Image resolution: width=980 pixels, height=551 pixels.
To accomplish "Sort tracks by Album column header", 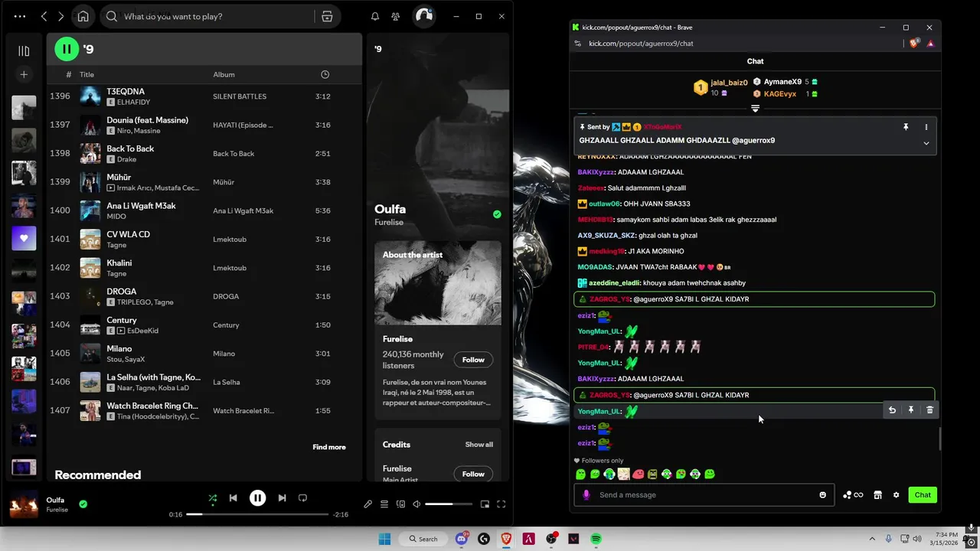I will tap(224, 74).
